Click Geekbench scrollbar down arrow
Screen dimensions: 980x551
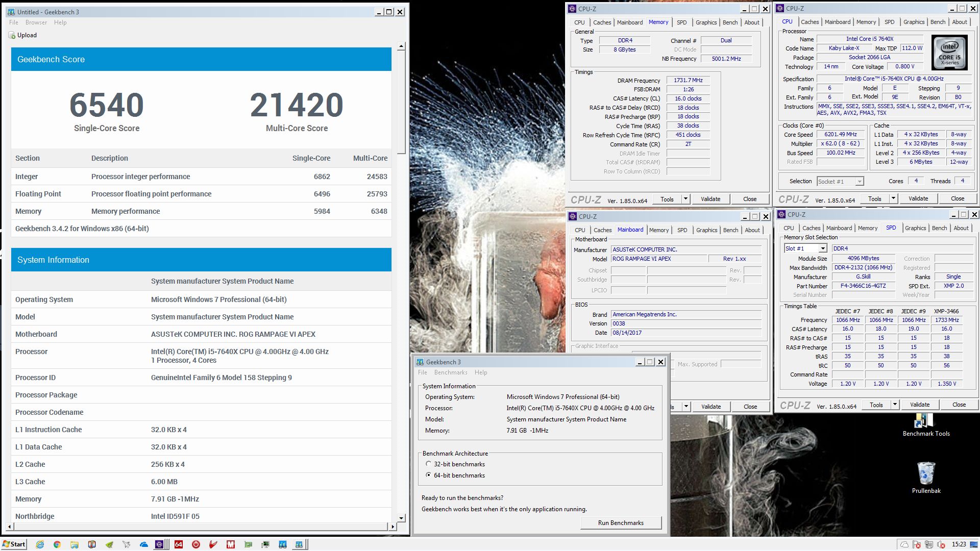coord(401,518)
